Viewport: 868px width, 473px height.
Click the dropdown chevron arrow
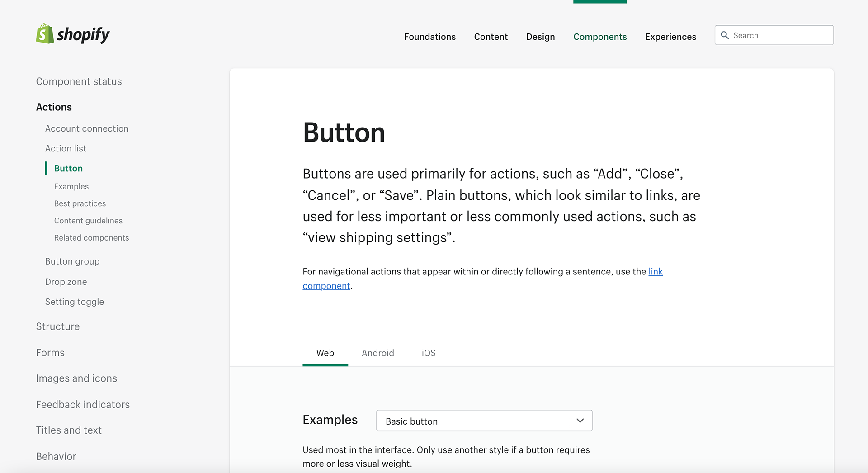pyautogui.click(x=580, y=421)
